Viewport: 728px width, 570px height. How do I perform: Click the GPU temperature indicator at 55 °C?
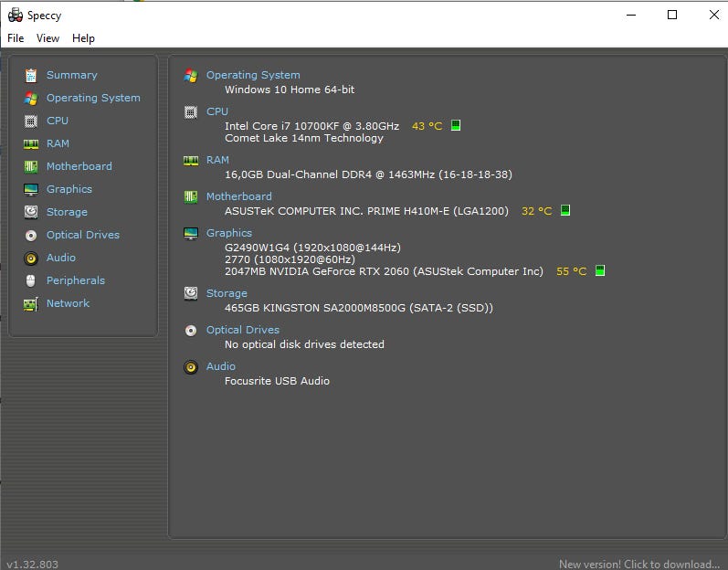pos(600,271)
